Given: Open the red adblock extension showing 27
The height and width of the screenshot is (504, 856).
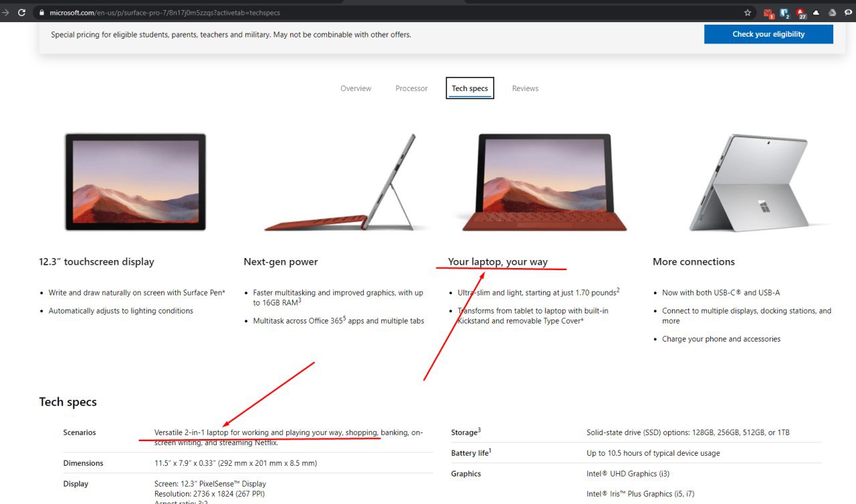Looking at the screenshot, I should (x=801, y=13).
